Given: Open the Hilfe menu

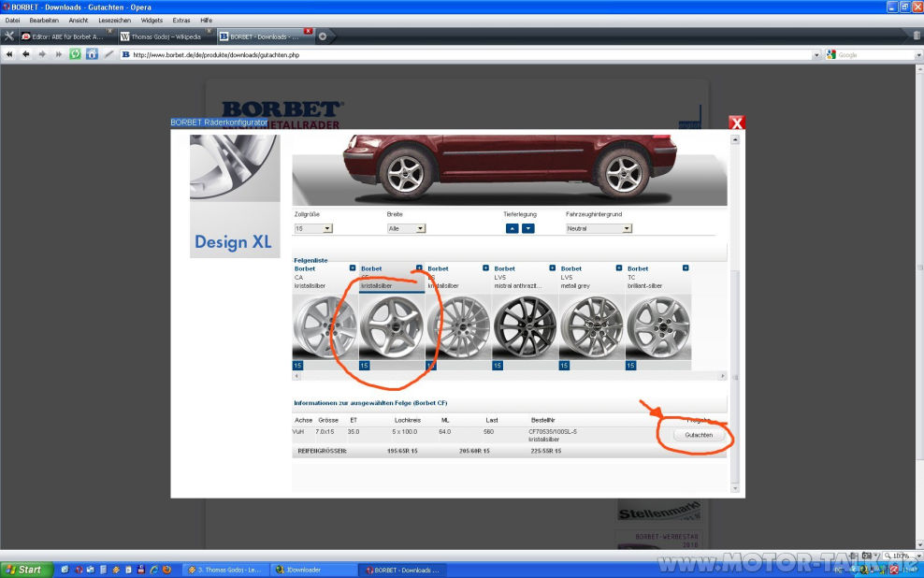Looking at the screenshot, I should tap(207, 20).
